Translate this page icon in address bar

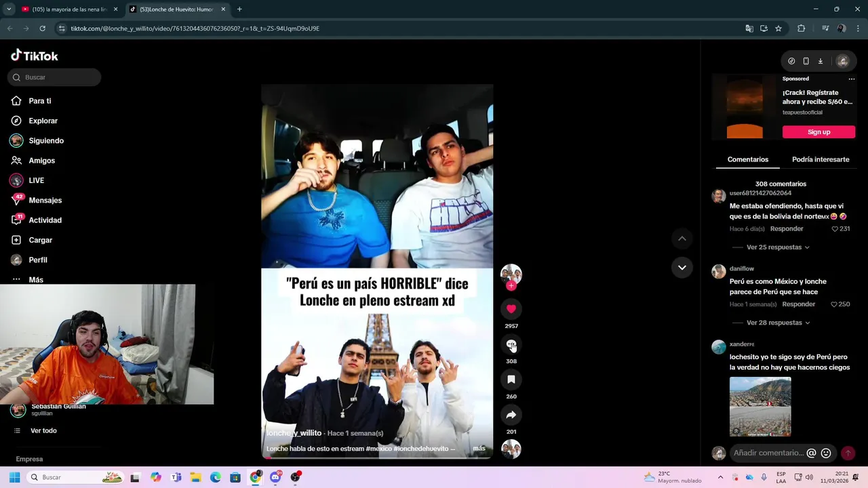pos(749,28)
